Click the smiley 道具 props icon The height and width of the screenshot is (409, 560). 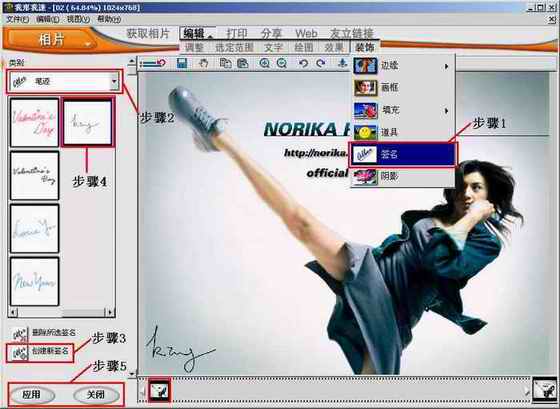click(365, 133)
